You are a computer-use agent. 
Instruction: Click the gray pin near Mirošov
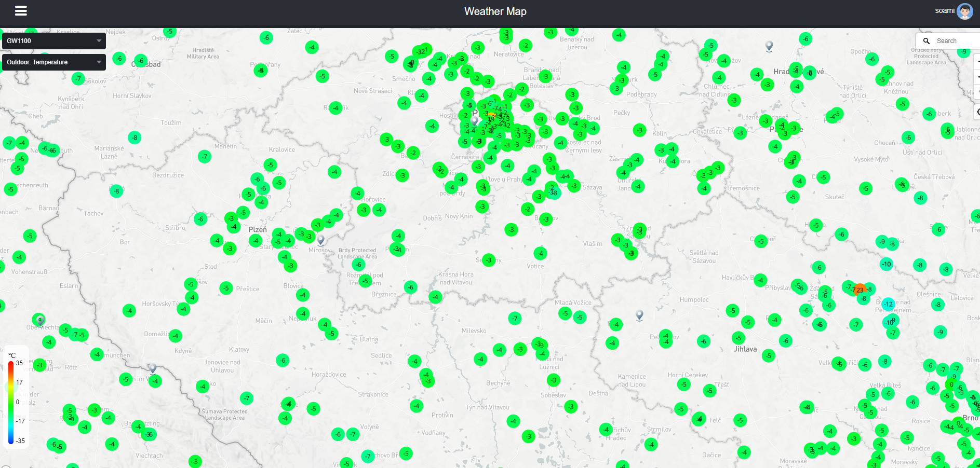[x=321, y=240]
